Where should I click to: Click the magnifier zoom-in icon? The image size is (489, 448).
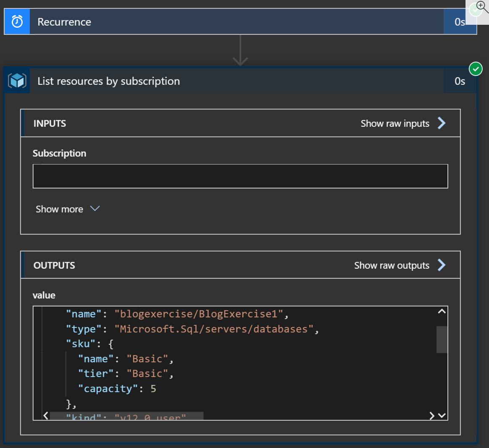[481, 6]
